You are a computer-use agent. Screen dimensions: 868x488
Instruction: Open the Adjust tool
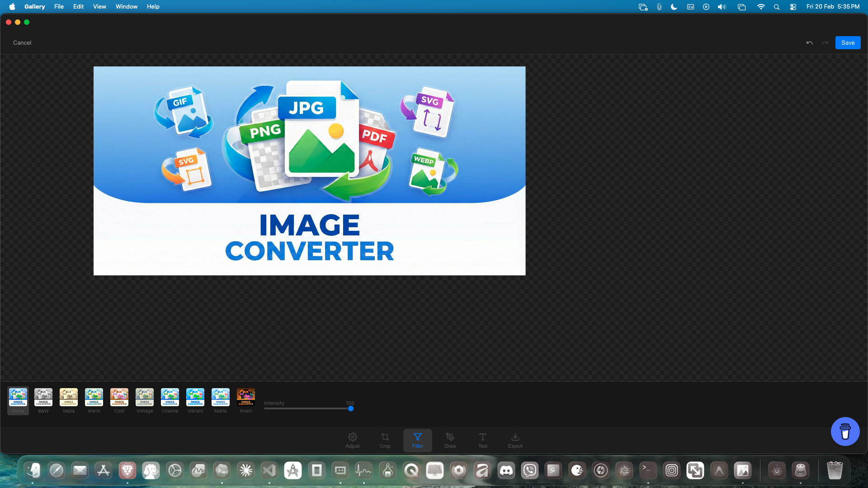(x=353, y=440)
